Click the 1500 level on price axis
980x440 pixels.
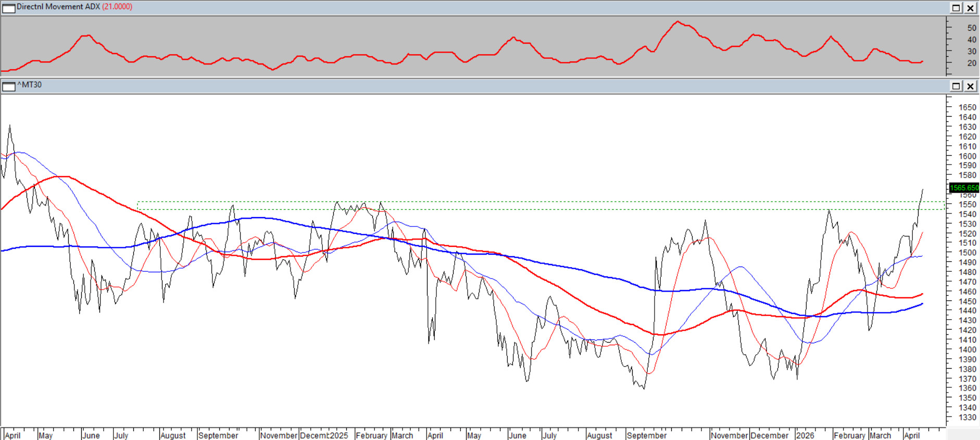[x=967, y=253]
